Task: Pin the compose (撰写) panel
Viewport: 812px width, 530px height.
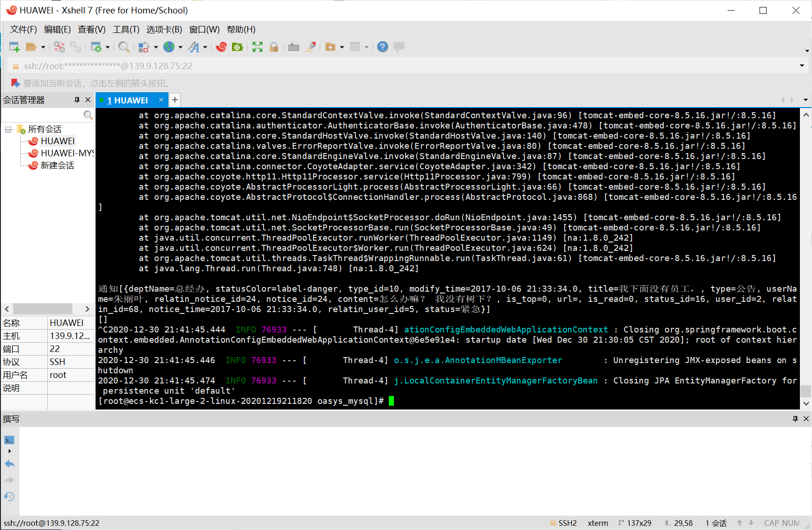Action: [x=795, y=419]
